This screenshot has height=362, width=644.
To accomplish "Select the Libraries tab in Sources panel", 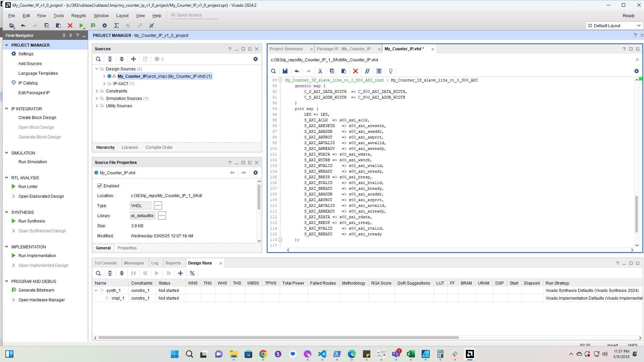I will [x=129, y=147].
